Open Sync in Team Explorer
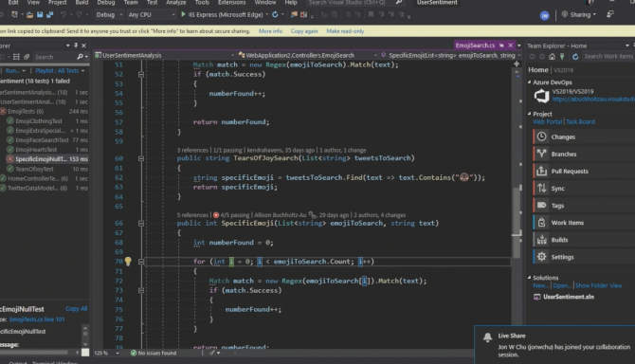Screen dimensions: 635x364 [583, 189]
